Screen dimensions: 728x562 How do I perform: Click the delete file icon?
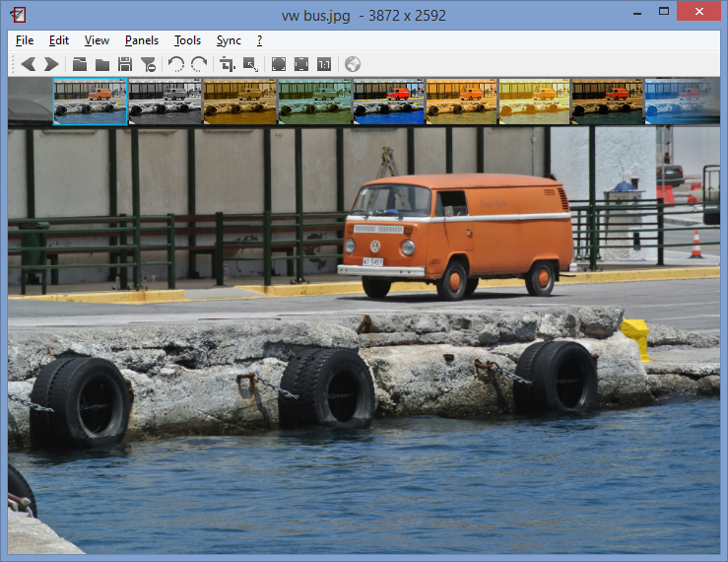tap(148, 64)
